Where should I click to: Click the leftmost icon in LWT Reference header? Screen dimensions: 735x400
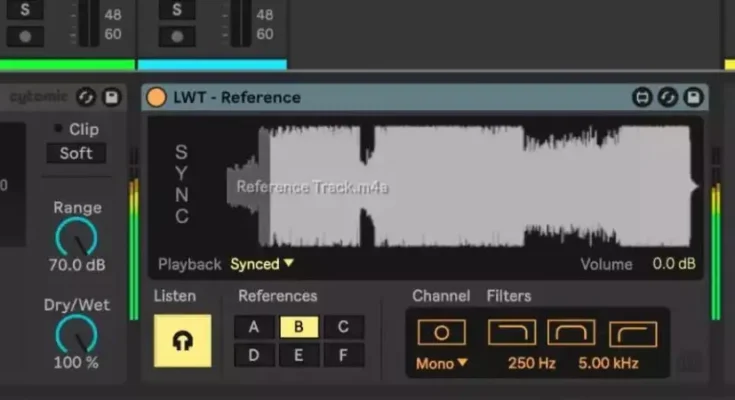(x=642, y=97)
